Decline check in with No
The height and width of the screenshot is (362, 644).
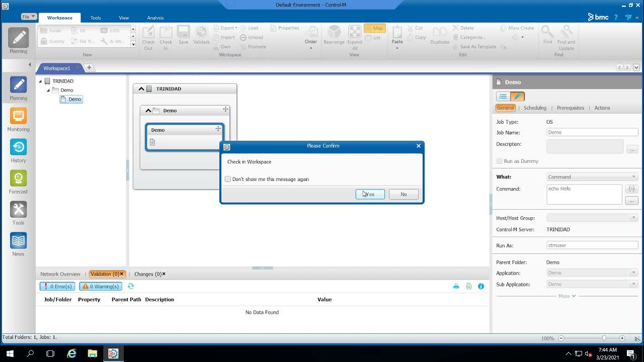[x=404, y=194]
